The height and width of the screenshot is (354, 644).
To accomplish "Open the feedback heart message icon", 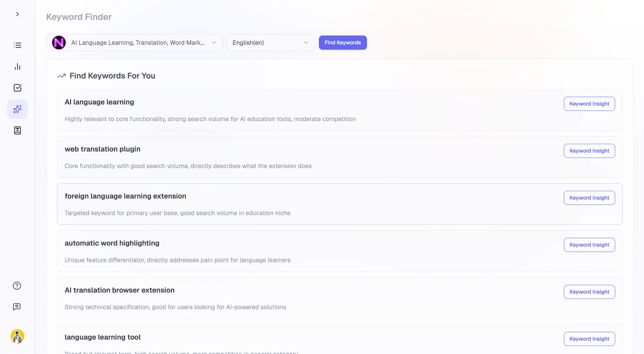I will click(x=17, y=307).
